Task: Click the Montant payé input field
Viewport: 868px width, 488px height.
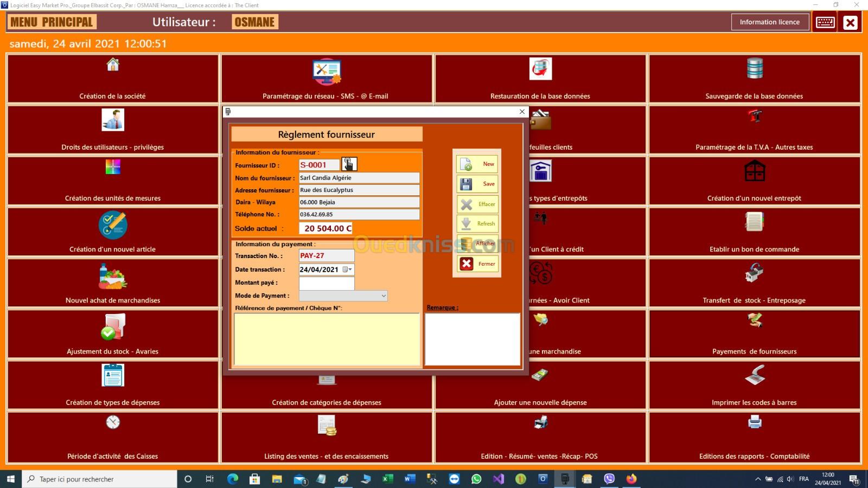Action: (x=327, y=283)
